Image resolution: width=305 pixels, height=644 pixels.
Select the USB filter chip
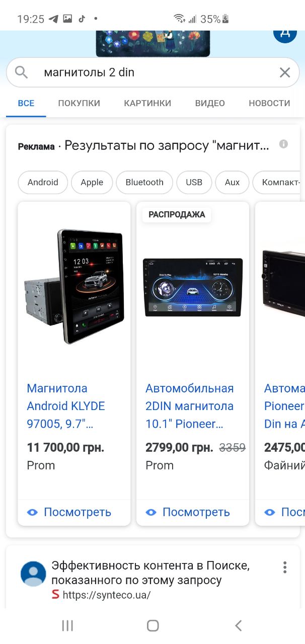194,182
